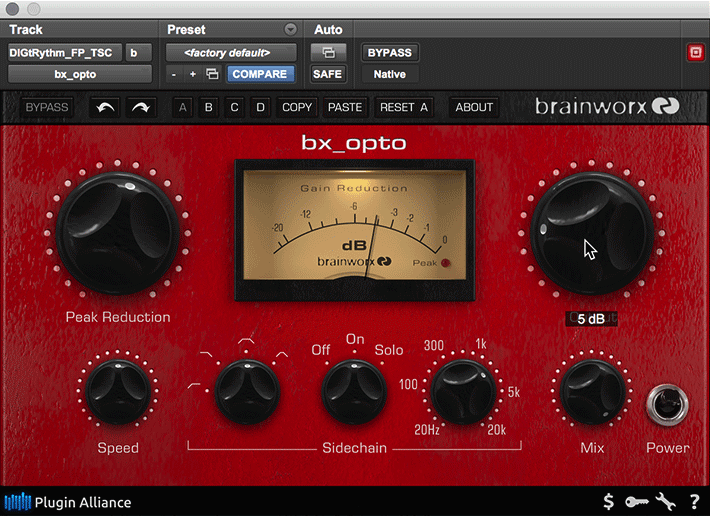Click the redo arrow icon
The width and height of the screenshot is (710, 516).
pos(141,108)
